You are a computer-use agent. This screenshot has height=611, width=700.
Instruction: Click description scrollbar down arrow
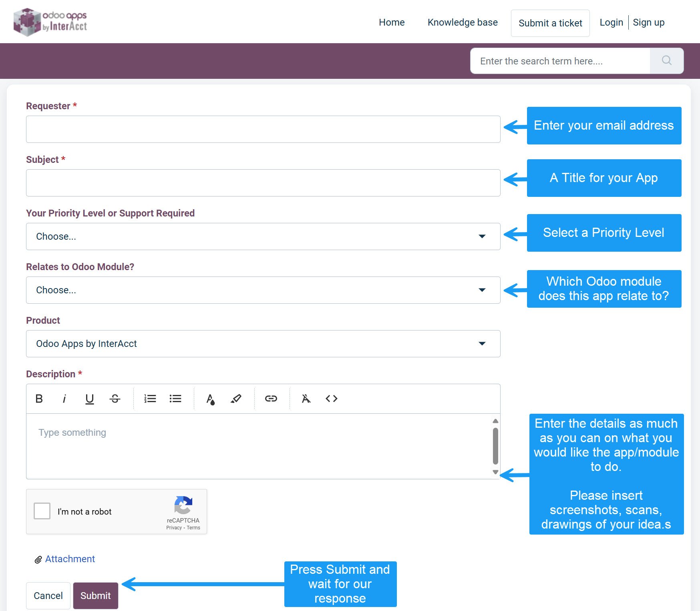[495, 472]
